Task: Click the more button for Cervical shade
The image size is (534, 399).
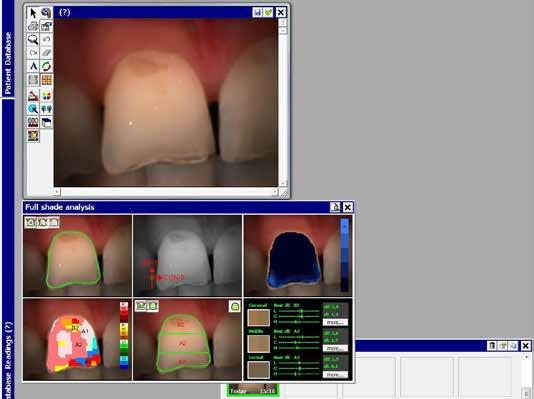Action: coord(335,322)
